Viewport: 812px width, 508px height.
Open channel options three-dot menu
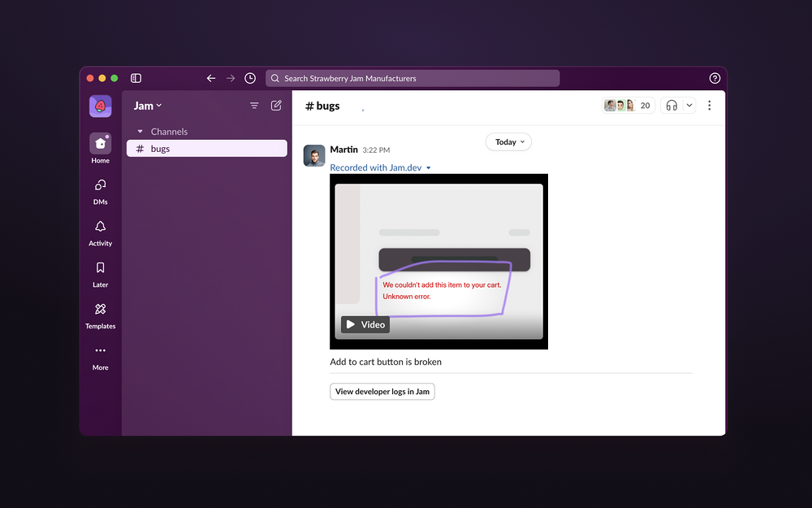point(710,106)
